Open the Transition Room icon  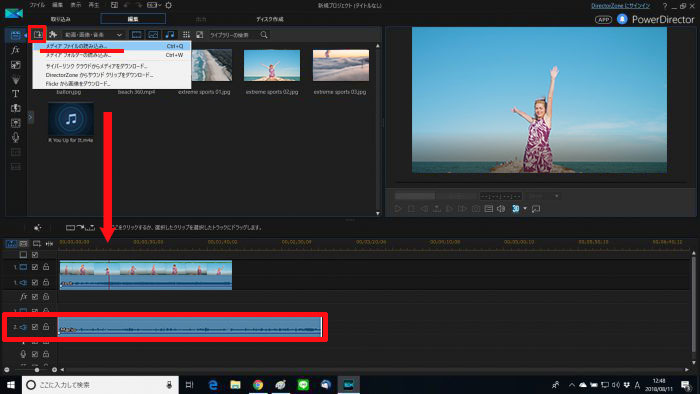click(x=16, y=108)
